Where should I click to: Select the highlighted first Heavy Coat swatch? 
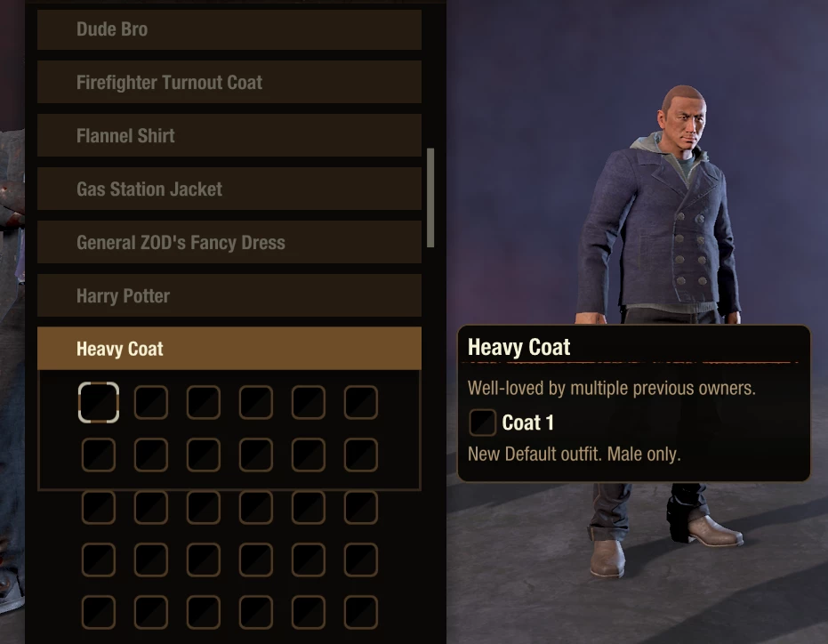click(98, 403)
